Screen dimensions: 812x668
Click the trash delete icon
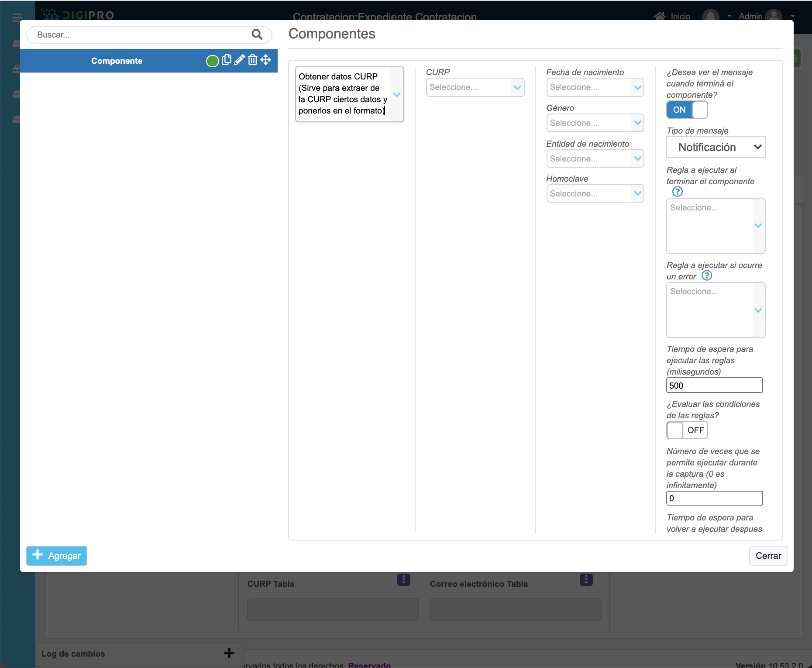[x=252, y=60]
